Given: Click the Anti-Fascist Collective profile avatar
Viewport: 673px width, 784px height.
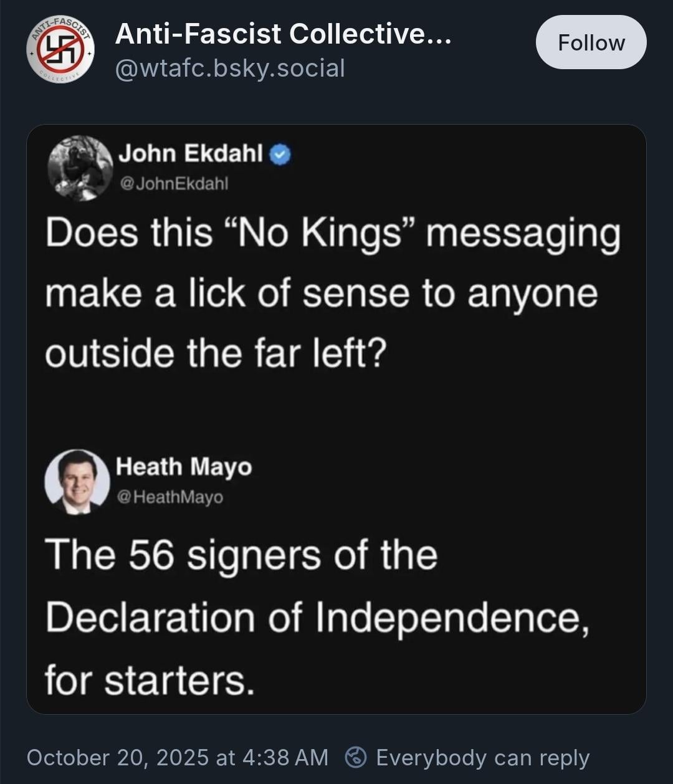Looking at the screenshot, I should (60, 48).
